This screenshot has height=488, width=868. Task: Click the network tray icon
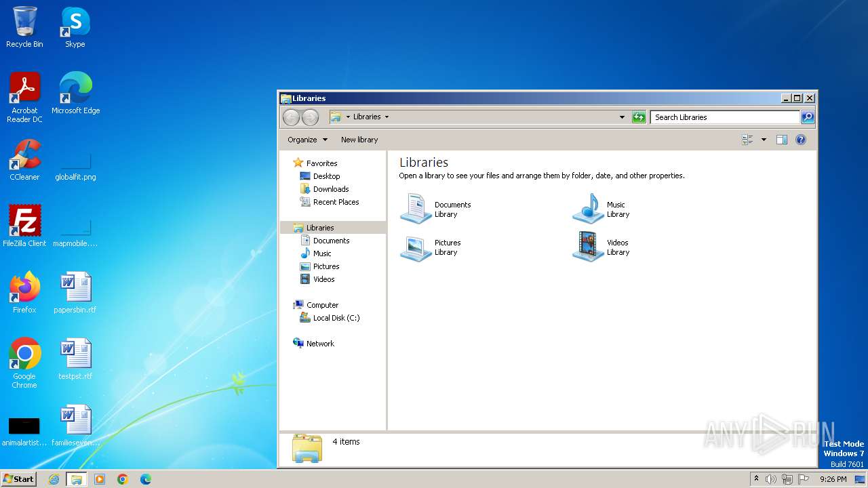(x=787, y=479)
